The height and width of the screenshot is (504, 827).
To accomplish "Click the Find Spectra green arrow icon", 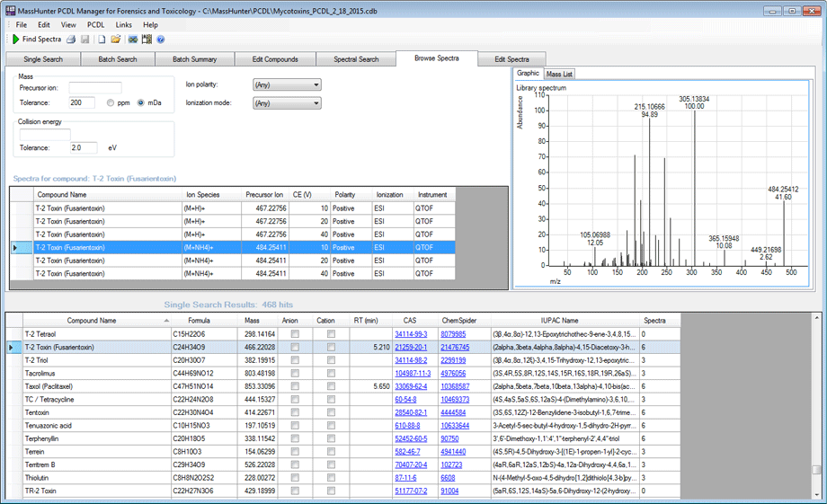I will pos(15,40).
